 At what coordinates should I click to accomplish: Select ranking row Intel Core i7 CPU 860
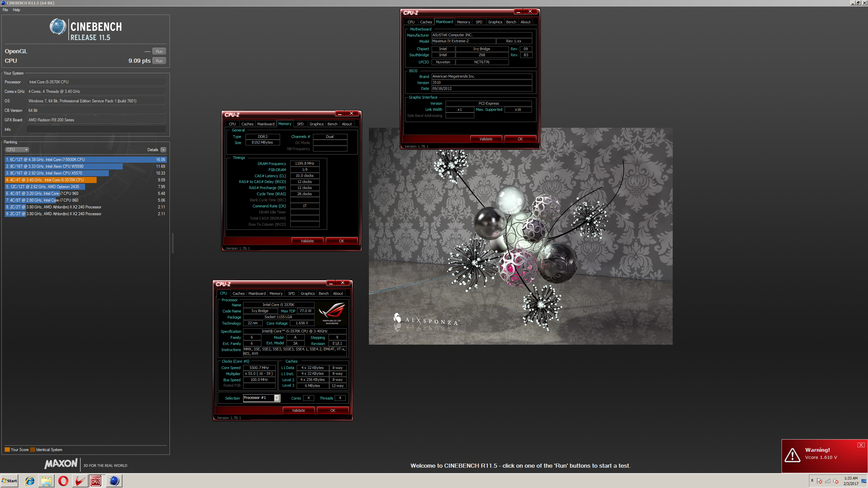pos(85,200)
